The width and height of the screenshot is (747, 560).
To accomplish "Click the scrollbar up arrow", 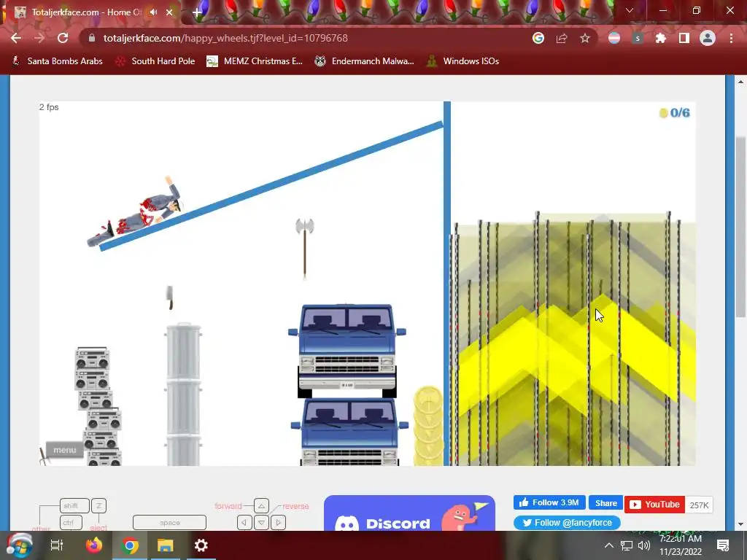I will pos(740,82).
